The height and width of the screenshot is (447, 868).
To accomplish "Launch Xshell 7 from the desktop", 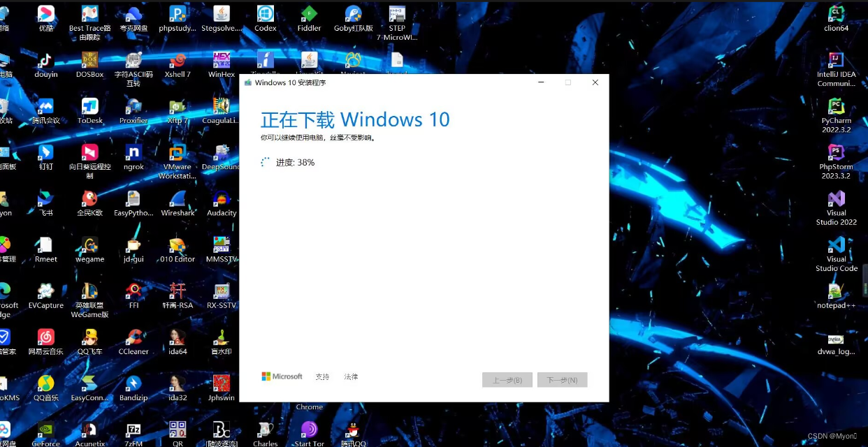I will coord(178,65).
